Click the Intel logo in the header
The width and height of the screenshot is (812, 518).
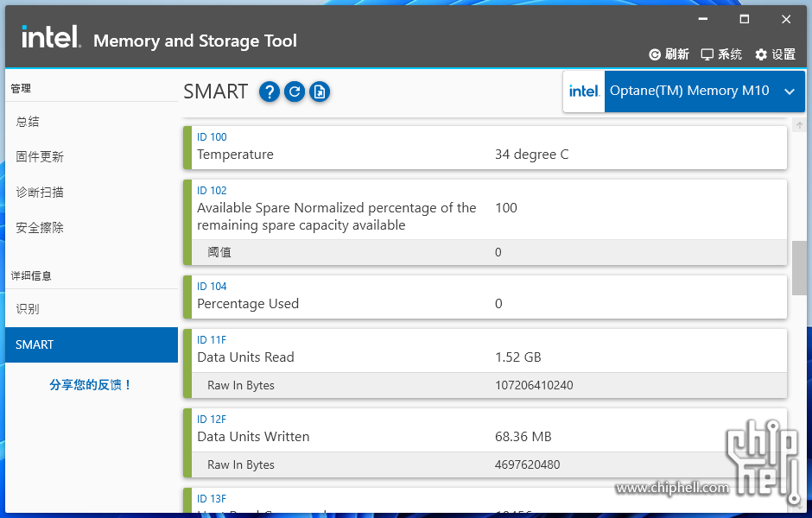point(50,37)
